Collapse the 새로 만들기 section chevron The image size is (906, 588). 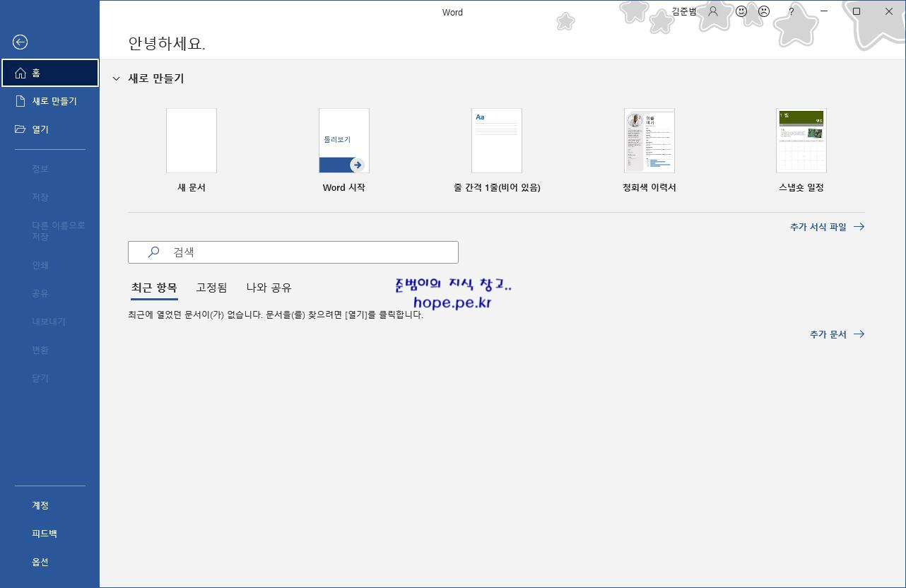(116, 79)
